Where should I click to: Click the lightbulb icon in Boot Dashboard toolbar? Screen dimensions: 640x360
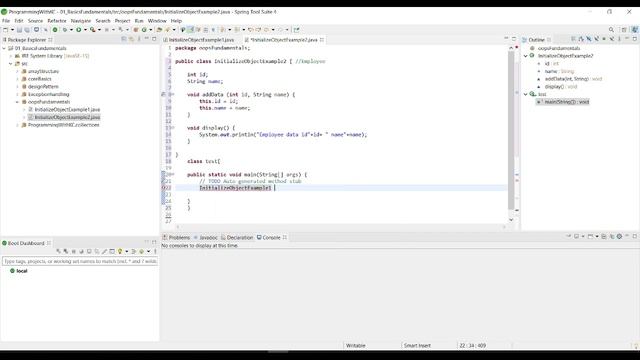[120, 251]
